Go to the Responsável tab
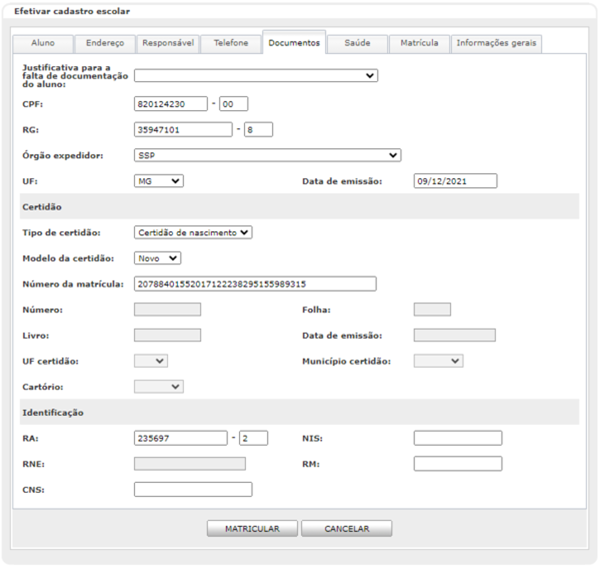600x569 pixels. point(168,44)
